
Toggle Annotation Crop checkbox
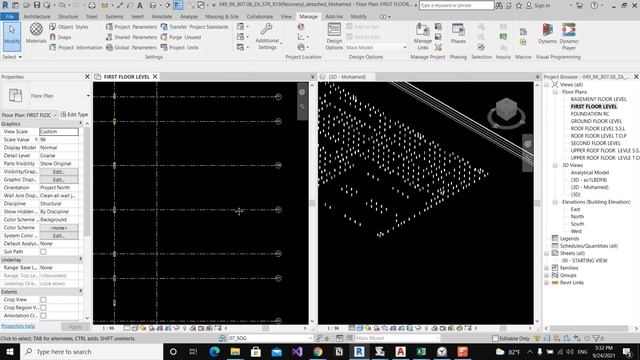coord(43,316)
